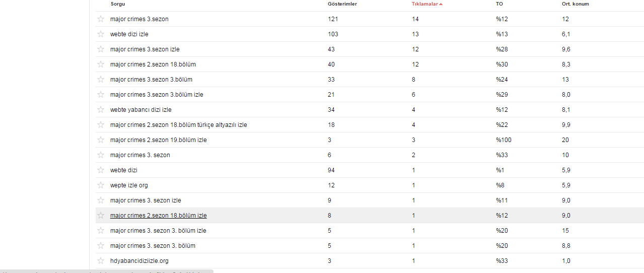Mark 'major crimes 2.sezon 19.bölüm izle' with star
Viewport: 644px width, 273px height.
(101, 140)
